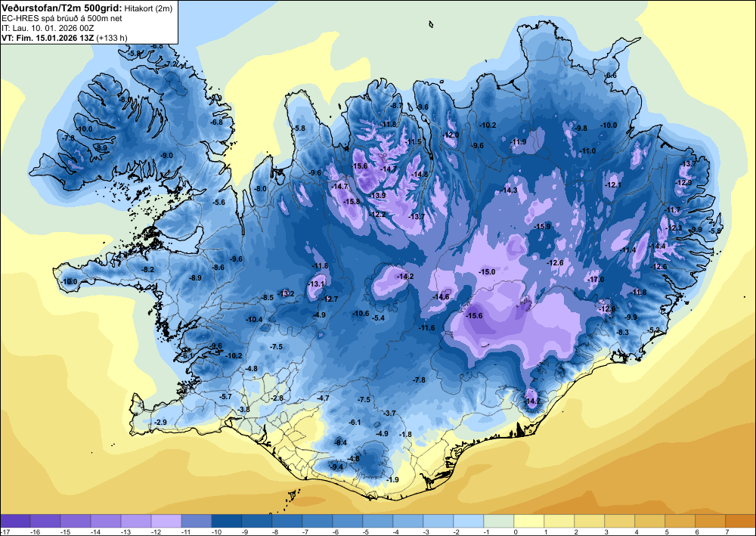Image resolution: width=756 pixels, height=536 pixels.
Task: Click the -12.0 temperature value
Action: click(451, 135)
